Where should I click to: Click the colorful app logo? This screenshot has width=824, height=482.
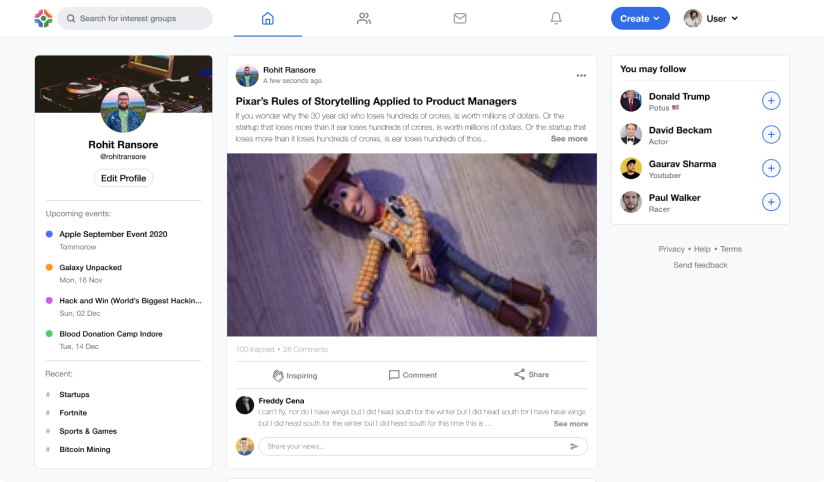(x=44, y=18)
